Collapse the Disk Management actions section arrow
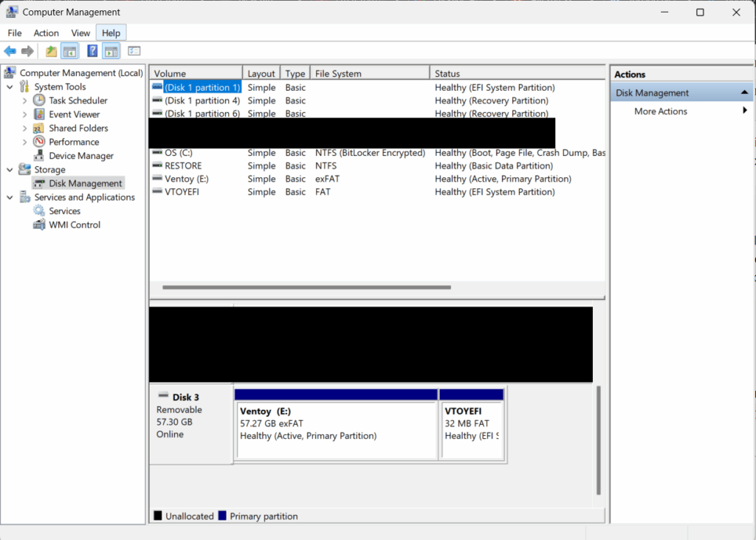The image size is (756, 540). point(744,93)
